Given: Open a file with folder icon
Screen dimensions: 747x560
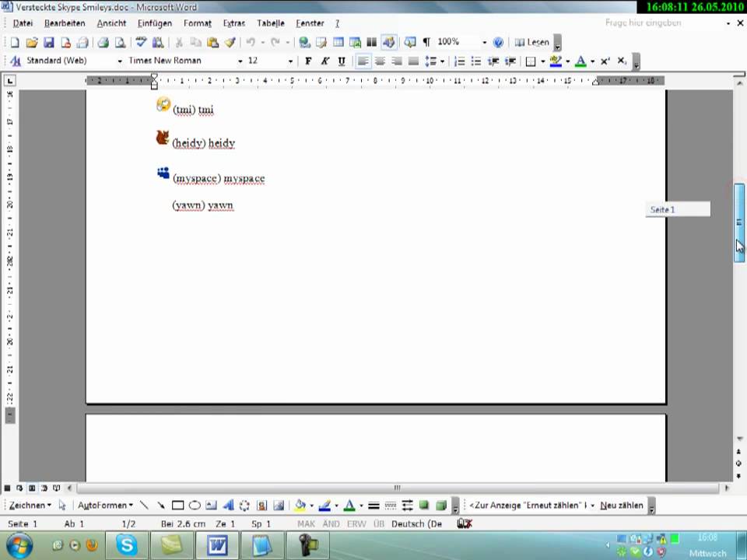Looking at the screenshot, I should point(31,42).
